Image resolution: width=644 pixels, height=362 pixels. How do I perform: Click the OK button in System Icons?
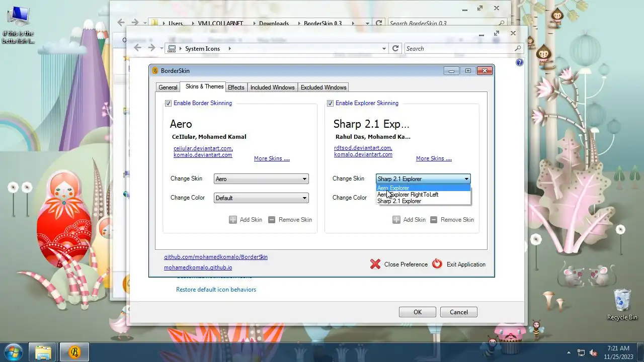point(418,312)
